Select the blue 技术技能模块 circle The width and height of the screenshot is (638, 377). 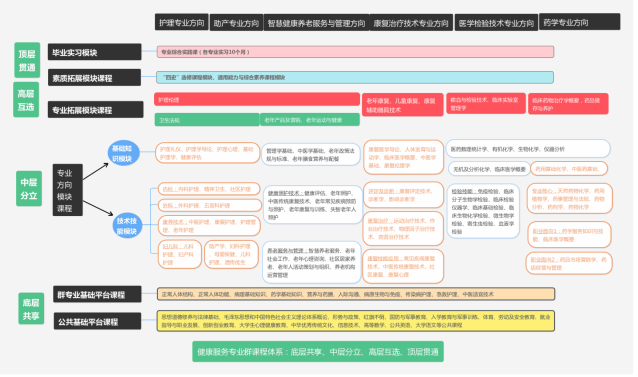pyautogui.click(x=127, y=226)
